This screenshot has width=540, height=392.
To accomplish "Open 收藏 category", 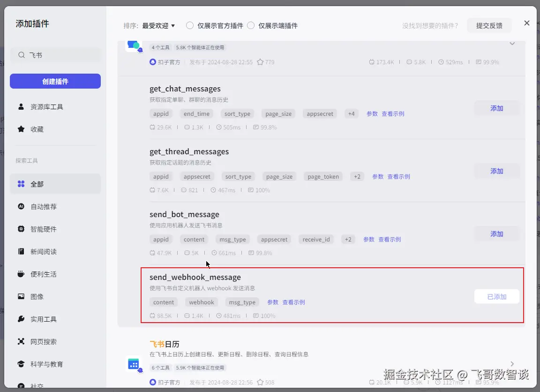I will point(55,129).
